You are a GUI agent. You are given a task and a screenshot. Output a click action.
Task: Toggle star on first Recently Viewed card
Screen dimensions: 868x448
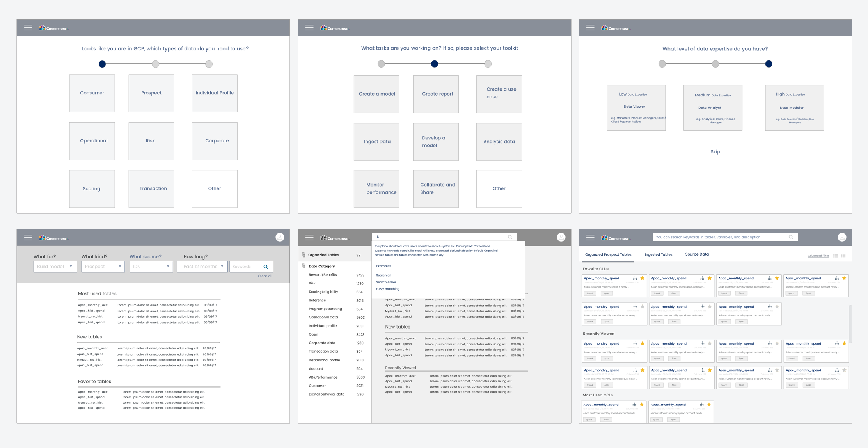tap(643, 343)
